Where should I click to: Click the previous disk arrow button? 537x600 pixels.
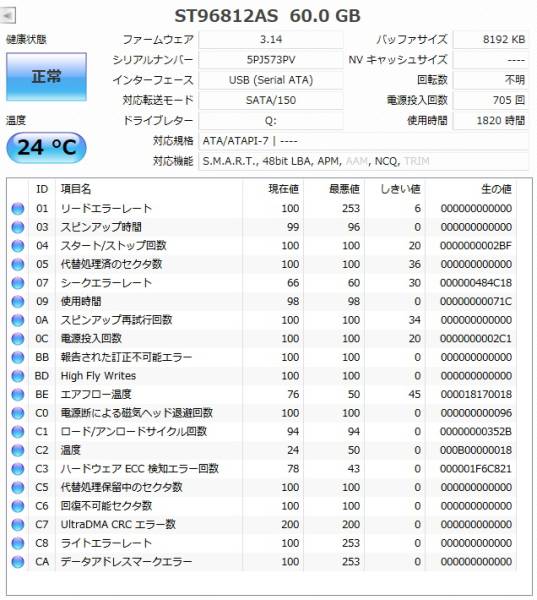(8, 16)
